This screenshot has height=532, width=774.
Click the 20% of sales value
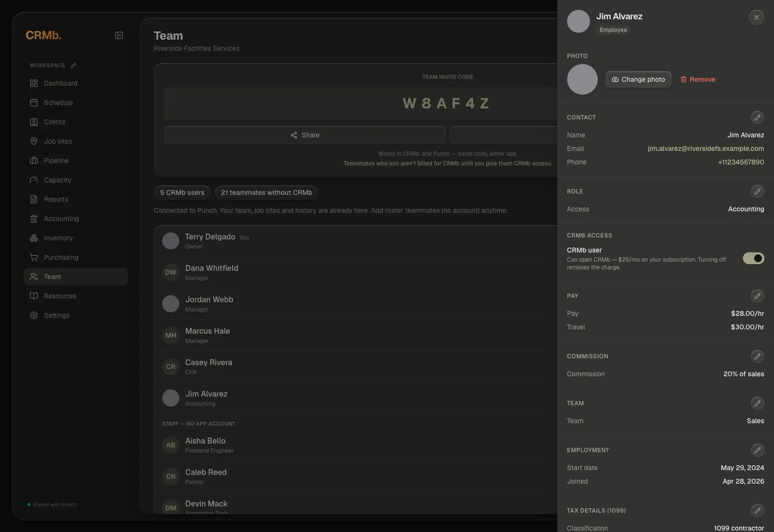pos(744,374)
